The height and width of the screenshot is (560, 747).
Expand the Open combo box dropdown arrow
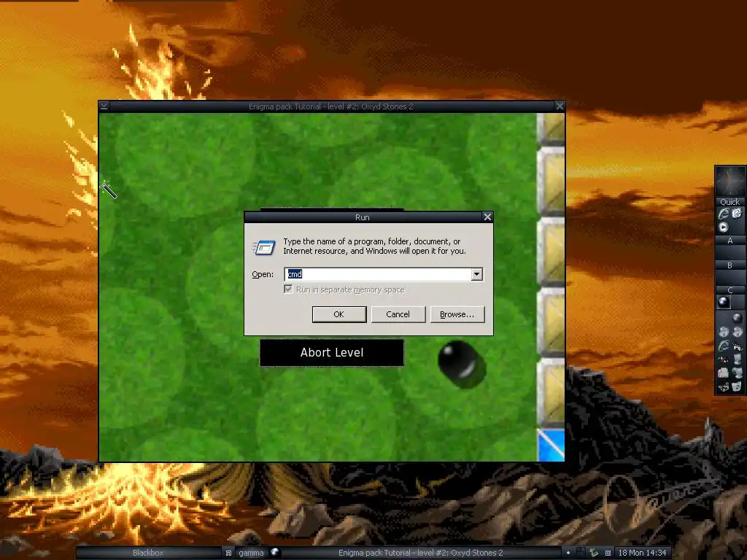point(477,274)
